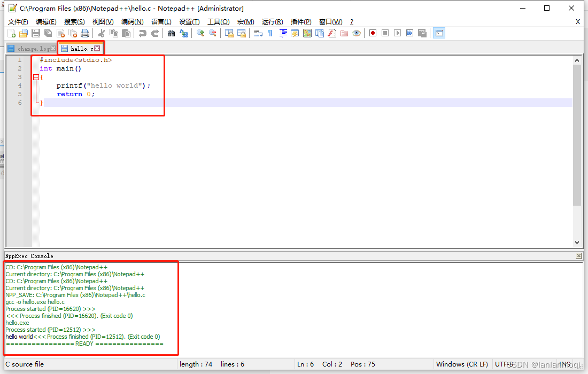Click the printf("hello world") code line
Screen dimensions: 588x374
point(104,86)
